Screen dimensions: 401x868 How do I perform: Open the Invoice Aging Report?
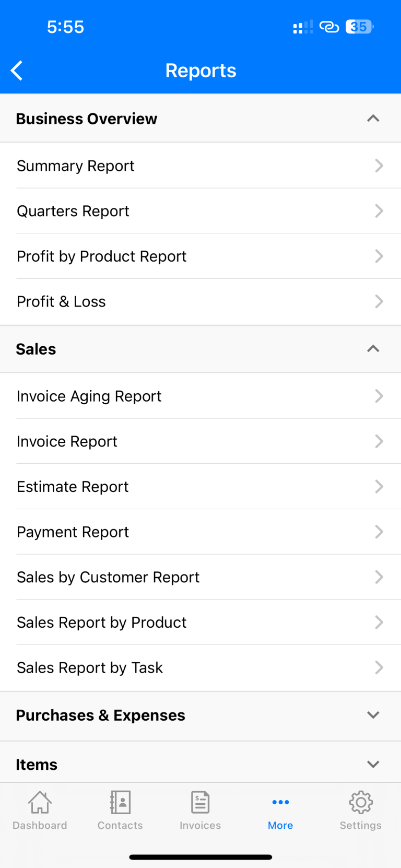pos(89,396)
